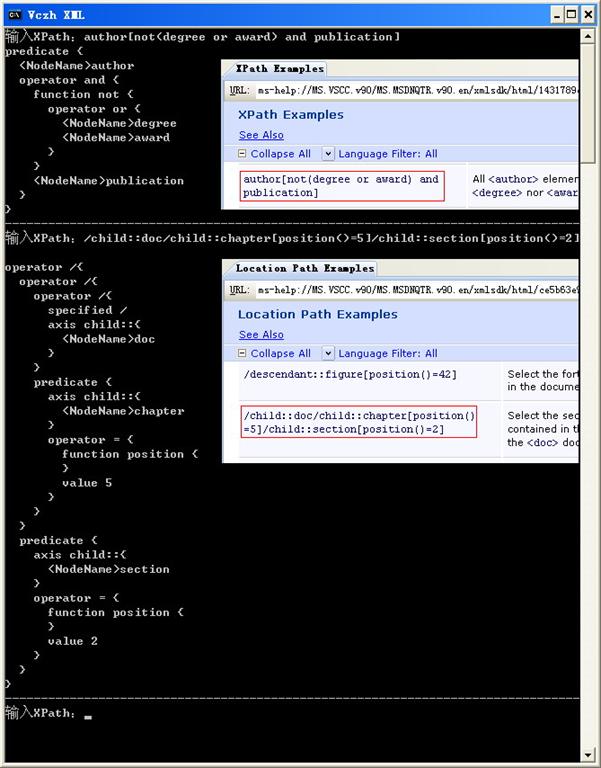
Task: Click the 'operator or {' output line
Action: pyautogui.click(x=94, y=109)
